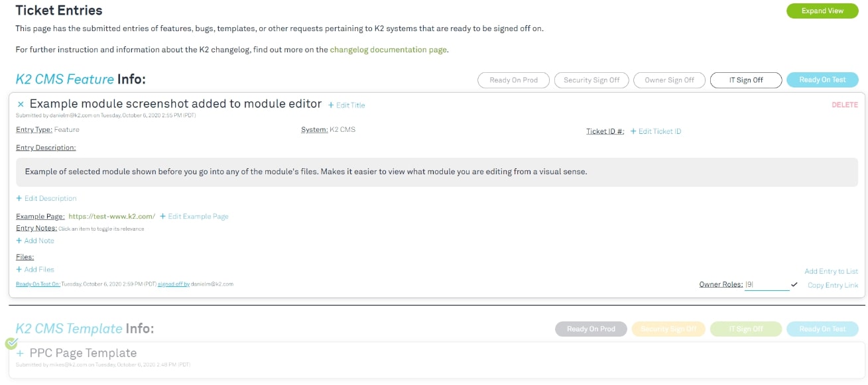Confirm Owner Roles with the checkmark icon
The image size is (868, 385).
coord(794,285)
